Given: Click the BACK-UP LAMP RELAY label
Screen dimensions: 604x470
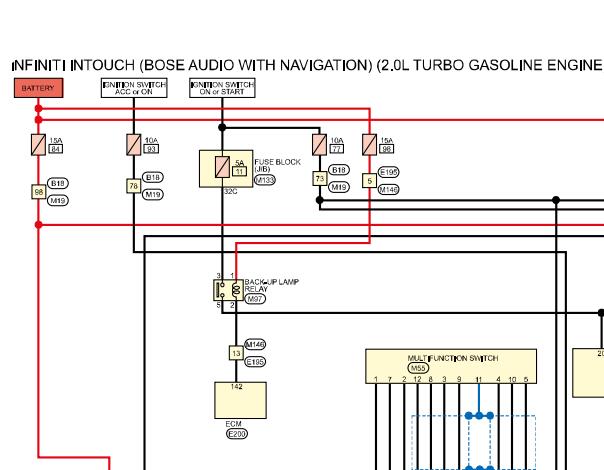Looking at the screenshot, I should click(272, 285).
